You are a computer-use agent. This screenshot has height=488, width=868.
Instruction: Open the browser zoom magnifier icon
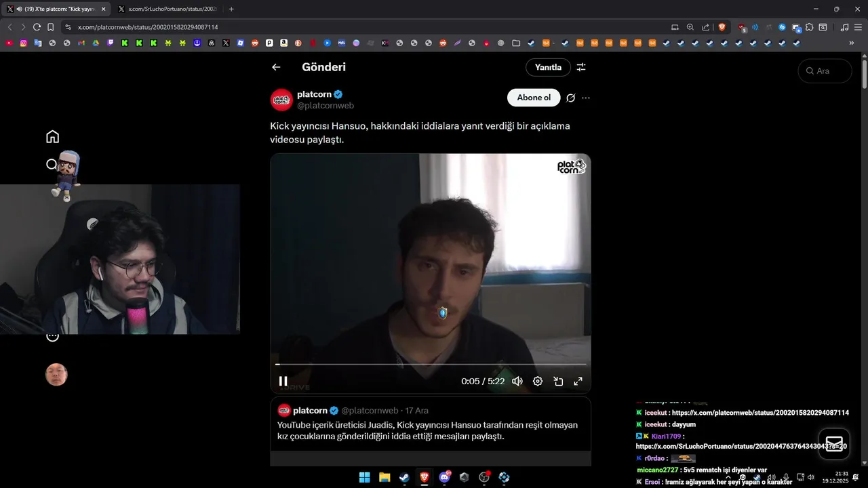coord(690,27)
